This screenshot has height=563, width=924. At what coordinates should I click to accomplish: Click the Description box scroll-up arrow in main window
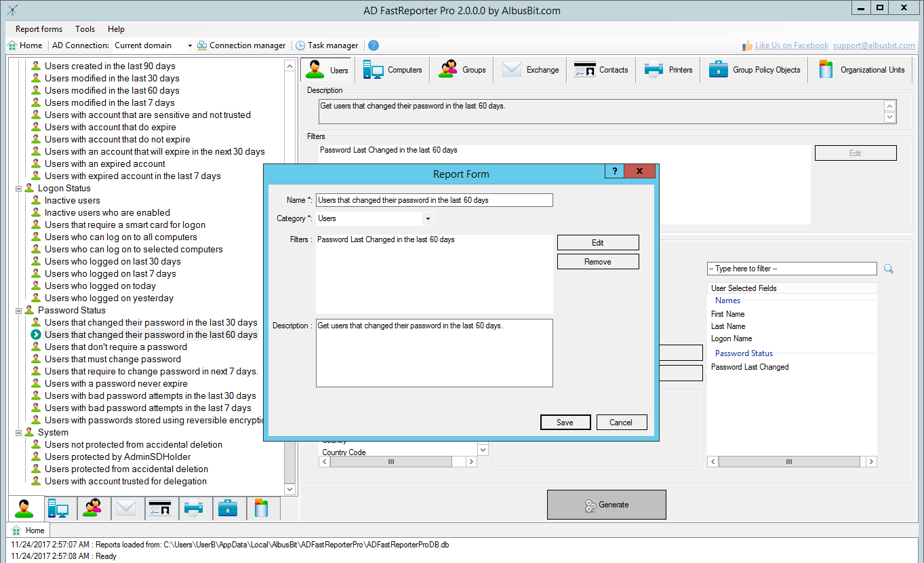point(890,106)
